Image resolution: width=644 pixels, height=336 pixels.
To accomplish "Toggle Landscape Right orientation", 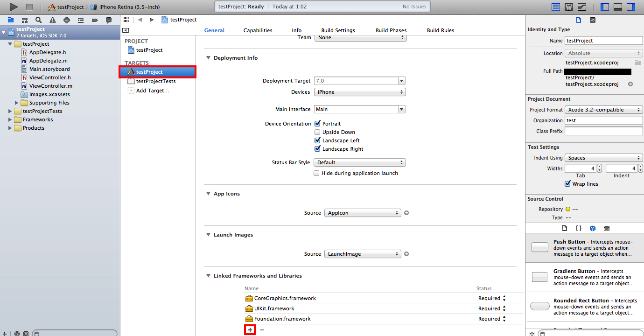I will pos(317,149).
